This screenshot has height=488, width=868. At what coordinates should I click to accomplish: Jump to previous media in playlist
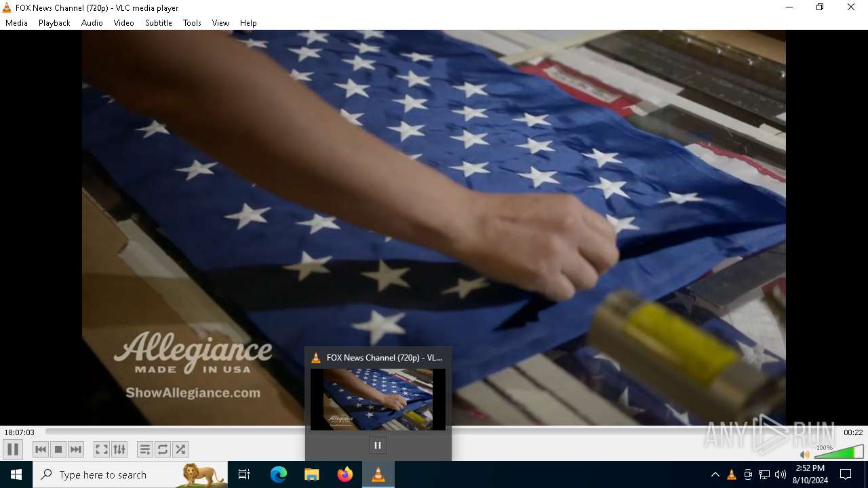[x=41, y=449]
